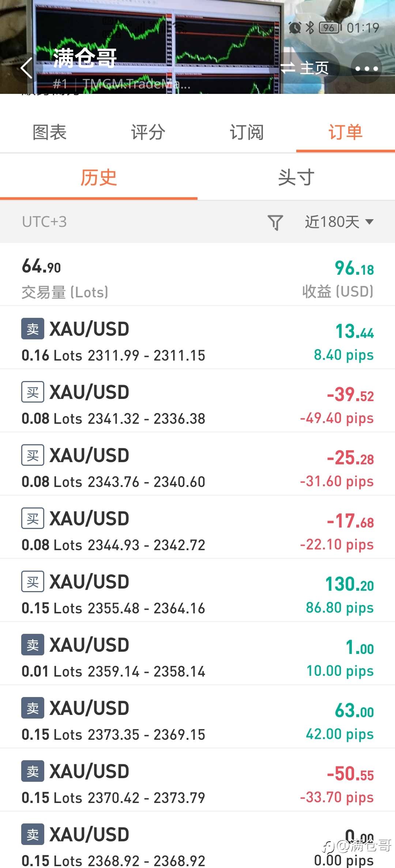The image size is (395, 868).
Task: Select the 历史 sub-tab
Action: click(98, 178)
